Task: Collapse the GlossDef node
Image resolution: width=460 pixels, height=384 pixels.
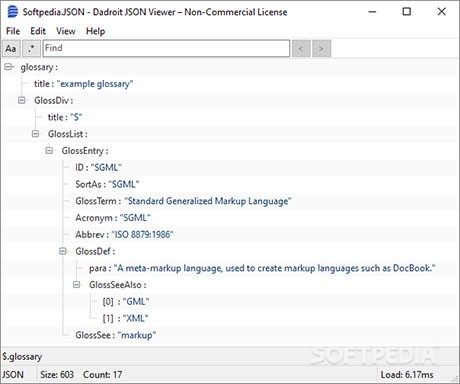Action: (63, 251)
